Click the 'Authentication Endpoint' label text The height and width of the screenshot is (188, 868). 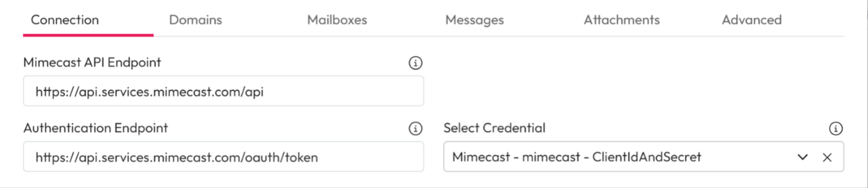(95, 128)
